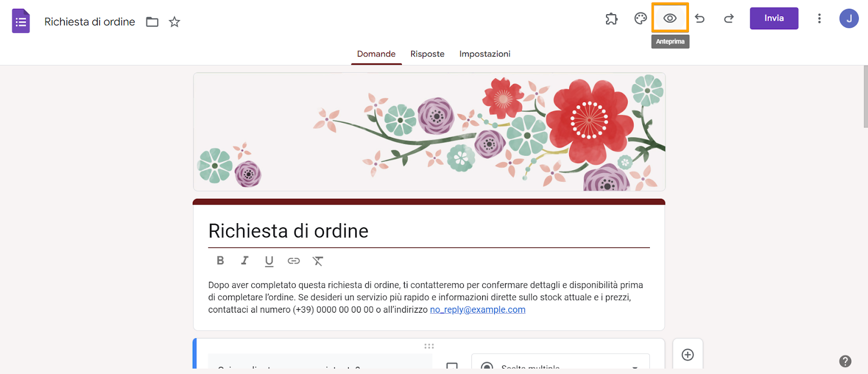Undo last change
This screenshot has height=374, width=868.
700,18
